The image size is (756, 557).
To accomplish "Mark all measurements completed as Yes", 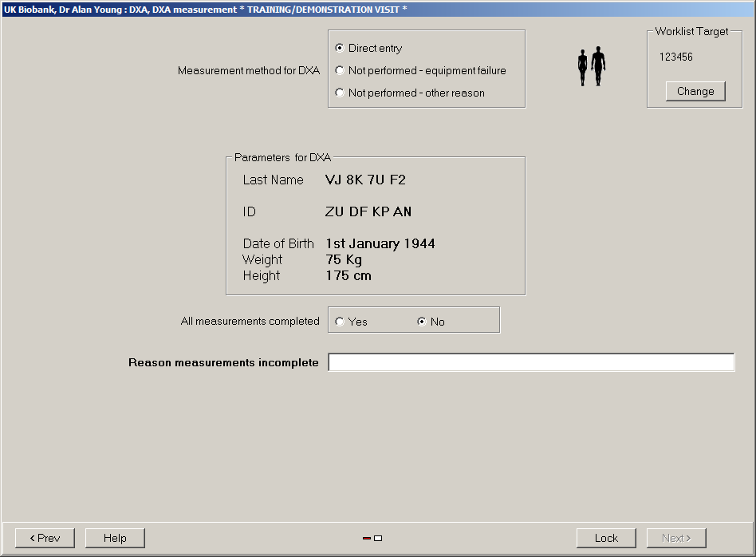I will [x=341, y=322].
